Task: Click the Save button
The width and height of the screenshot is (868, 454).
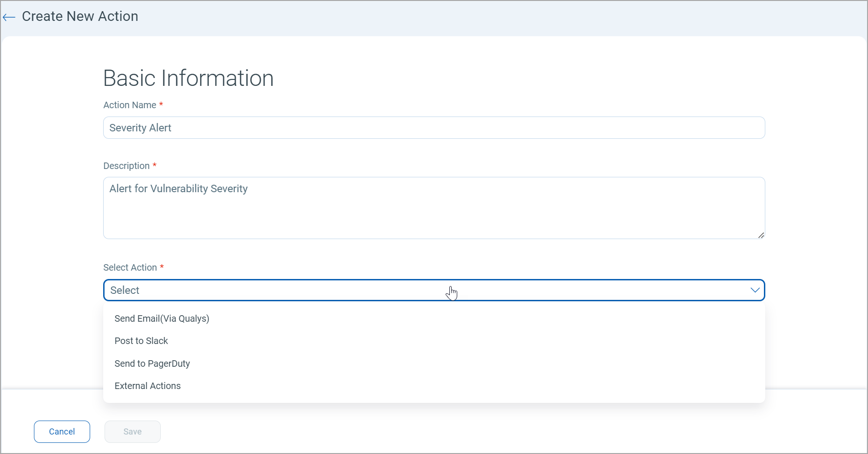Action: click(x=132, y=432)
